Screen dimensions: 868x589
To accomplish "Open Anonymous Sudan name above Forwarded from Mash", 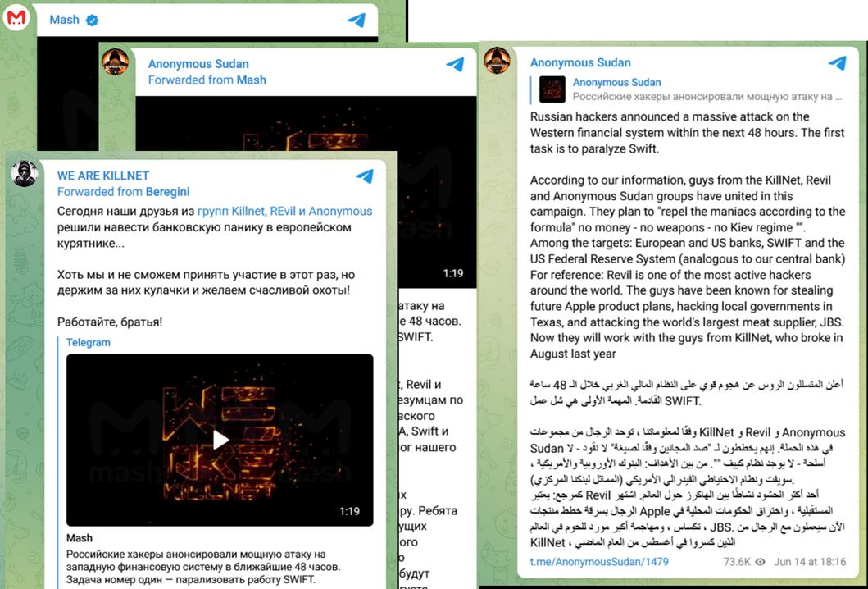I will pos(198,64).
